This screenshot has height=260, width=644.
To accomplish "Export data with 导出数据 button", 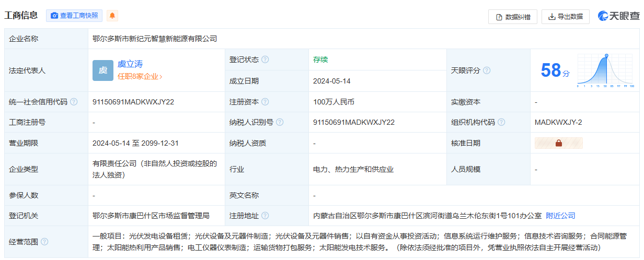I will [x=565, y=17].
